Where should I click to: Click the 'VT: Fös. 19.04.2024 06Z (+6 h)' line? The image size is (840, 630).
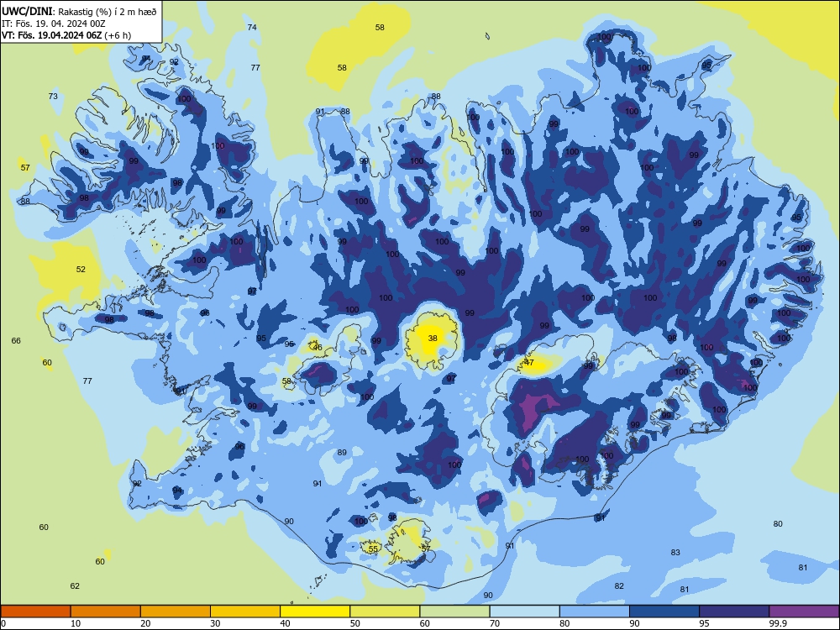pos(66,35)
